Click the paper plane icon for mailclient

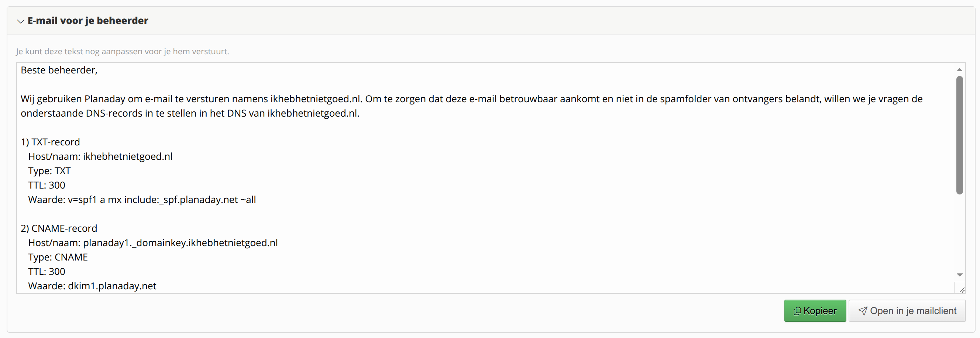pos(863,311)
